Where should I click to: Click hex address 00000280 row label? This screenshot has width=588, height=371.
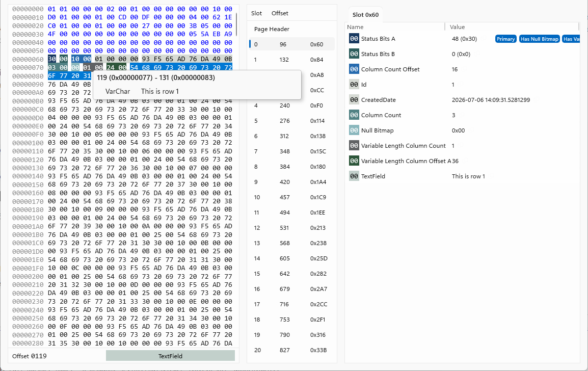coord(28,343)
